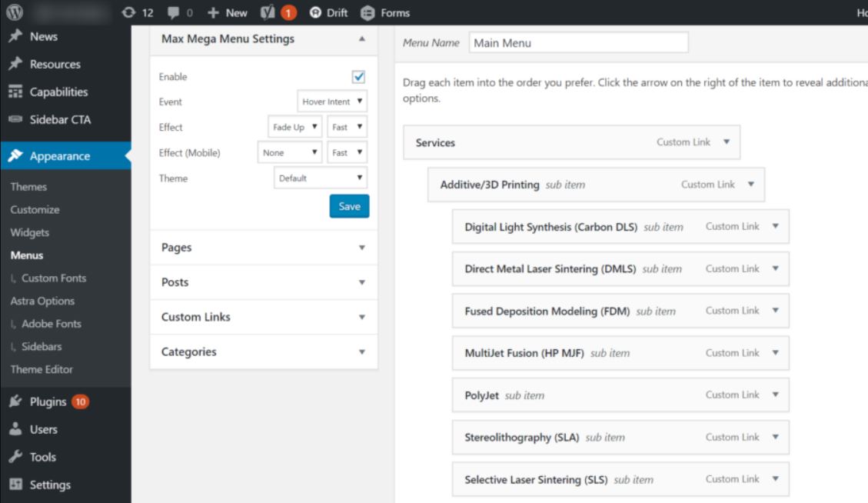Click the Resources pin icon
This screenshot has height=503, width=868.
point(15,64)
